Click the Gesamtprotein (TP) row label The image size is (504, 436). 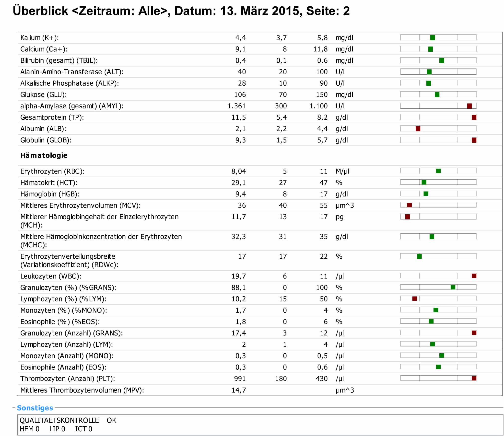click(52, 117)
